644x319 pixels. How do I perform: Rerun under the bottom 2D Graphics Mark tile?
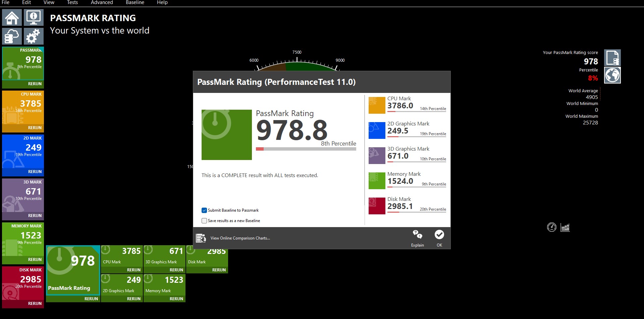[134, 299]
